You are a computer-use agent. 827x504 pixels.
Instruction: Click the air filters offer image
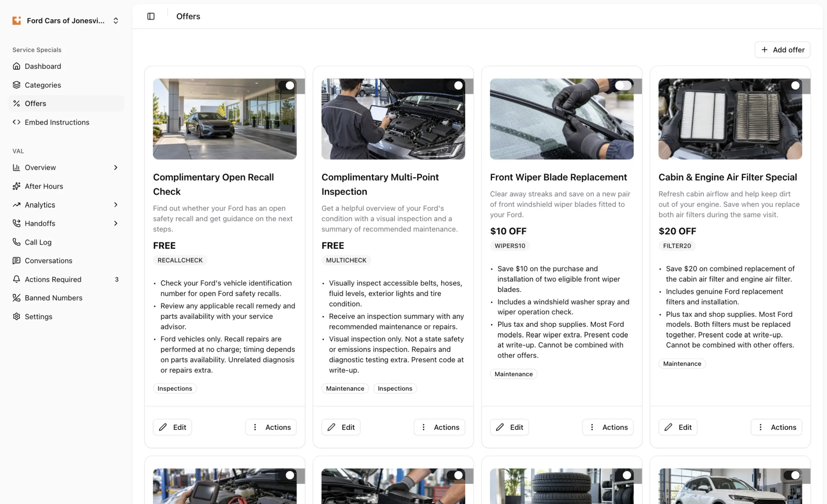tap(730, 119)
